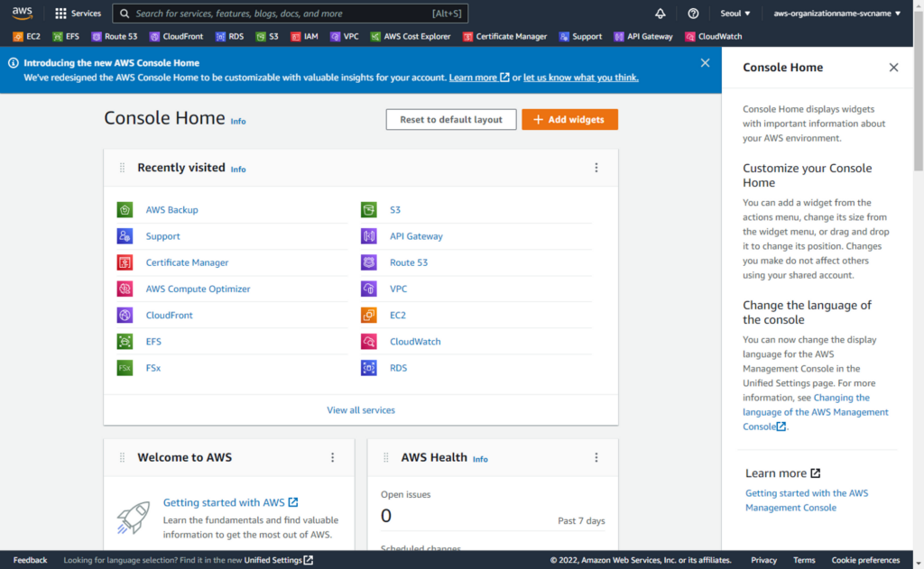Viewport: 924px width, 569px height.
Task: Open VPC from the favorites bar
Action: (x=344, y=36)
